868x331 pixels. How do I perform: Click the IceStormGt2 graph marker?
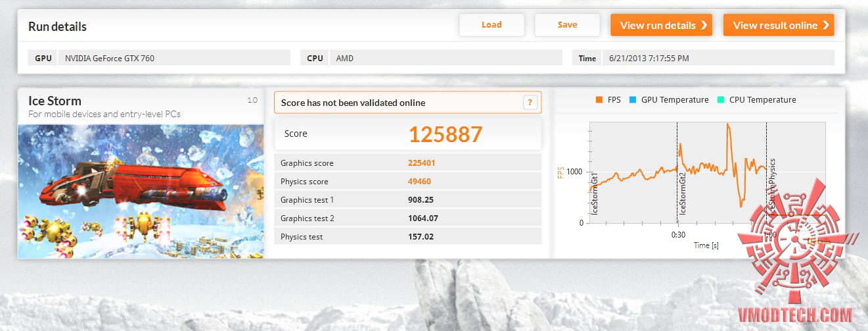(682, 195)
